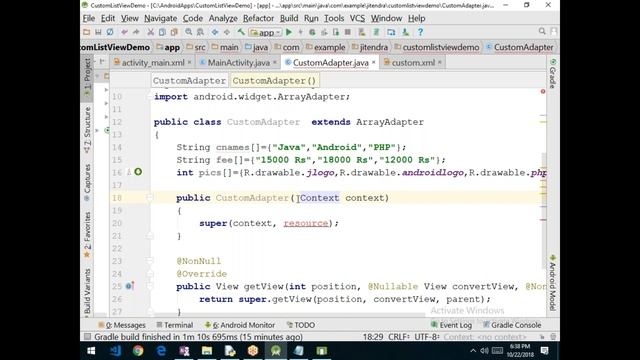640x360 pixels.
Task: Click the Open folder toolbar icon
Action: (x=87, y=32)
